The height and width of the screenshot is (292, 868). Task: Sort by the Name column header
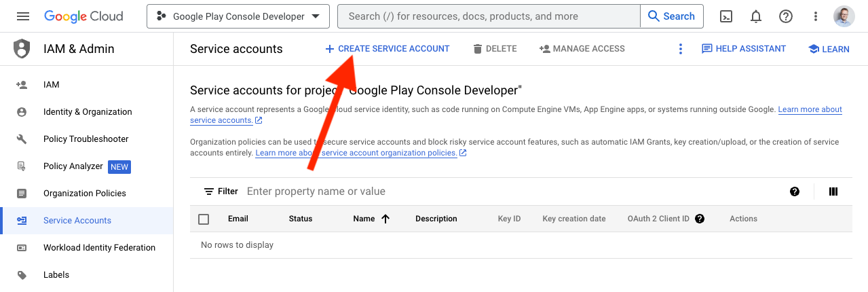tap(364, 219)
